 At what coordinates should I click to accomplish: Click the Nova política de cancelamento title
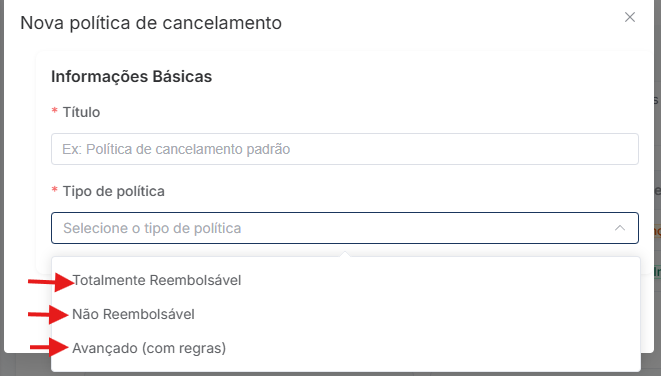(151, 23)
